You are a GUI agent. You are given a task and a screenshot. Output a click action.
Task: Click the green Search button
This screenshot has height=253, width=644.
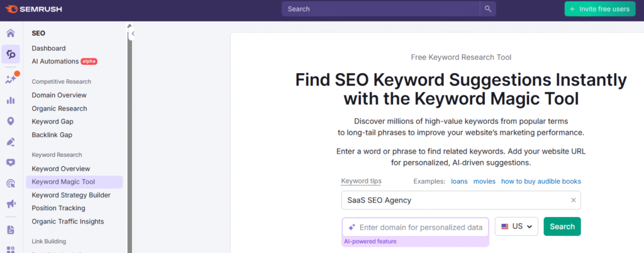[x=562, y=227]
